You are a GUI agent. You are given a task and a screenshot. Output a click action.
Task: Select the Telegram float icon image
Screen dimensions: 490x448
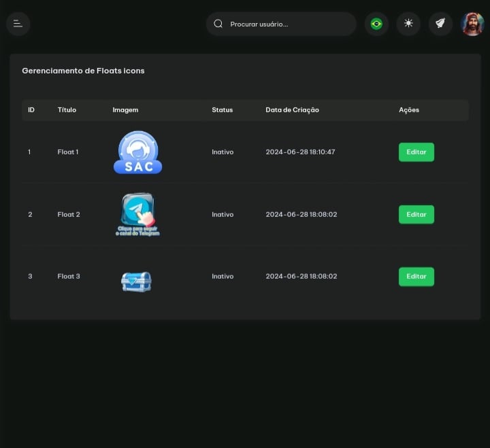137,214
